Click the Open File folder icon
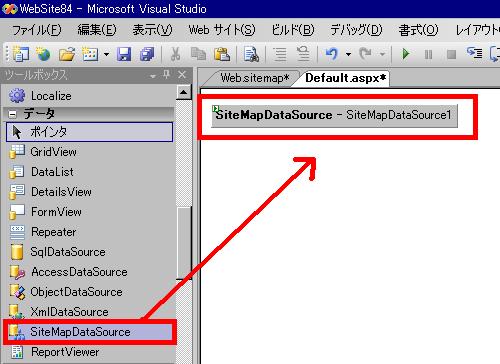 pyautogui.click(x=67, y=54)
